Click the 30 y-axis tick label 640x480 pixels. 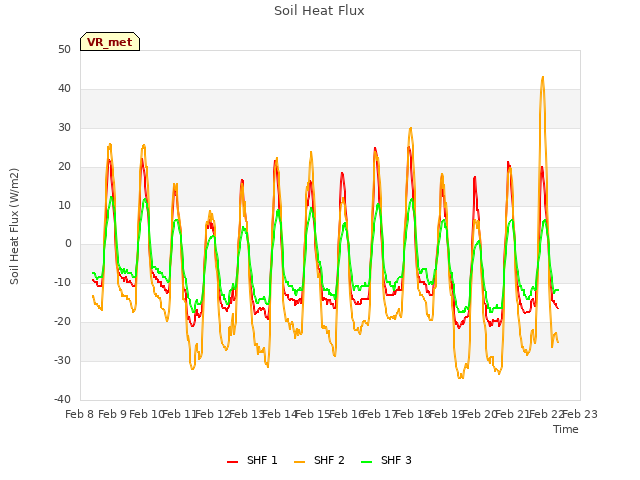click(x=64, y=127)
